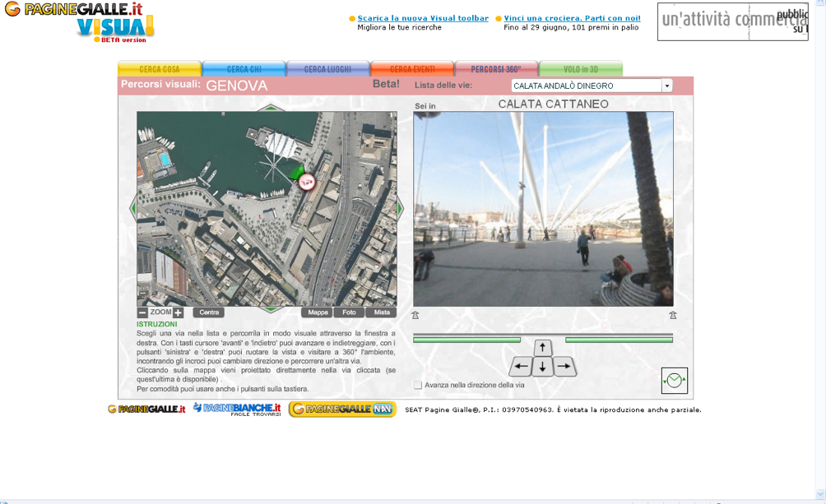Click the round position marker on the aerial map
Viewport: 826px width, 504px height.
(307, 182)
